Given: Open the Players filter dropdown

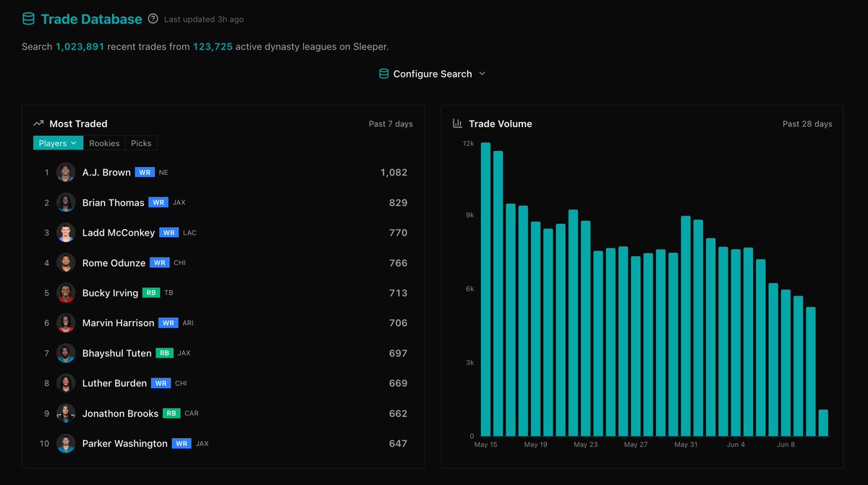Looking at the screenshot, I should 58,143.
